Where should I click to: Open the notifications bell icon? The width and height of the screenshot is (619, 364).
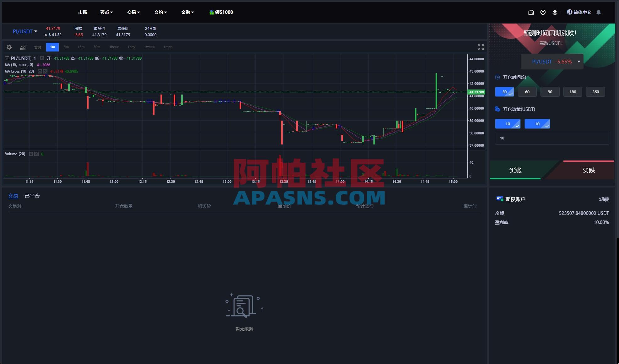click(x=599, y=12)
